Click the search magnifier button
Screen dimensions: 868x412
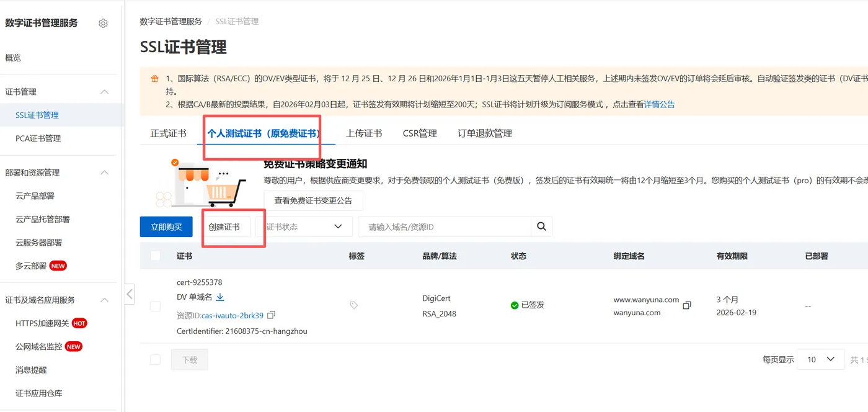(x=541, y=226)
